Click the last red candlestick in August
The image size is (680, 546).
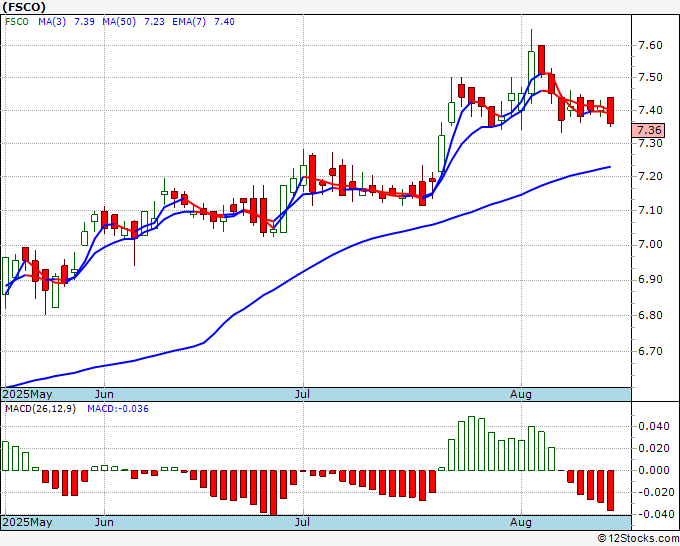point(610,111)
